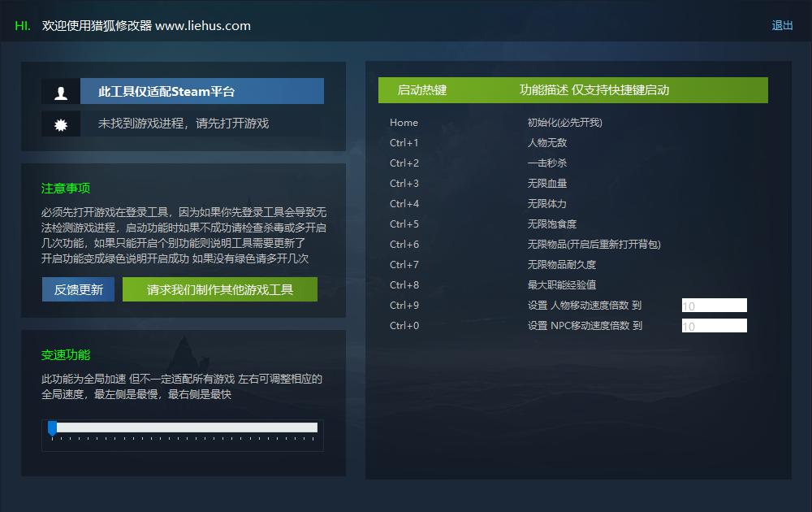
Task: Select the 最大职能经验值 function
Action: point(562,285)
